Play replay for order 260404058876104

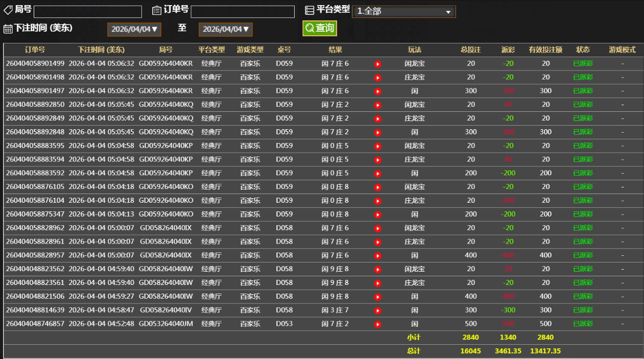[x=377, y=201]
